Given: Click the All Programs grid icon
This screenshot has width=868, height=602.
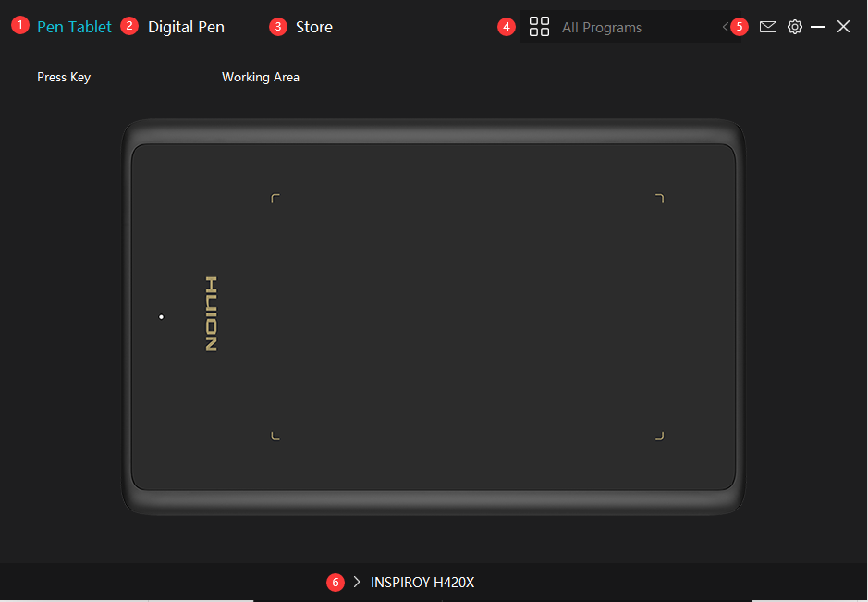Looking at the screenshot, I should (539, 27).
